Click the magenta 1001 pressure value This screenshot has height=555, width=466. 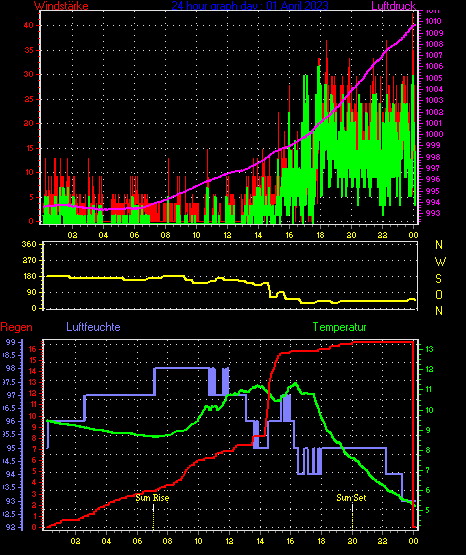point(433,123)
